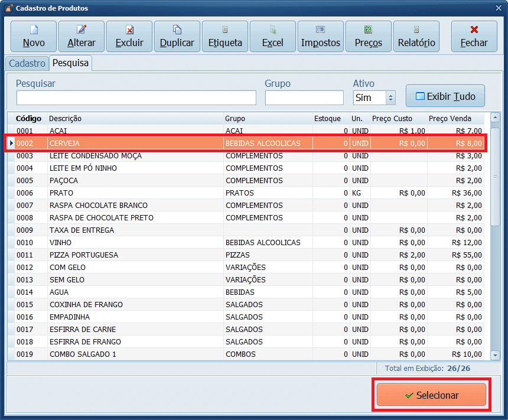
Task: Generate report with Relatório button
Action: 416,37
